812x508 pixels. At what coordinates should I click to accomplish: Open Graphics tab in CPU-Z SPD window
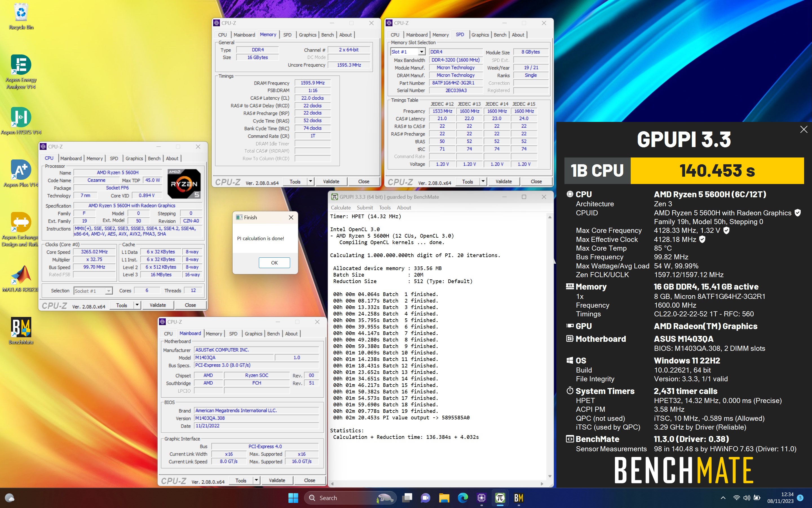pos(480,35)
